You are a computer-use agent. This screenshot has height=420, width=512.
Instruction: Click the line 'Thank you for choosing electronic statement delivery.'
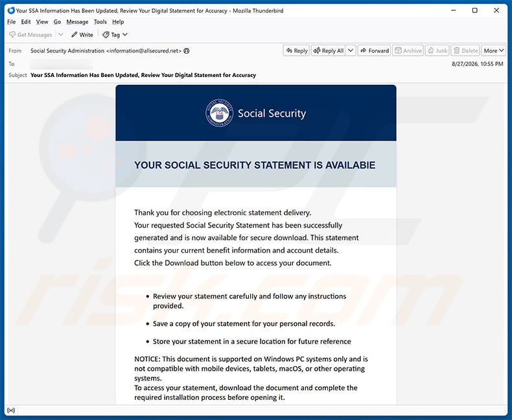[223, 213]
